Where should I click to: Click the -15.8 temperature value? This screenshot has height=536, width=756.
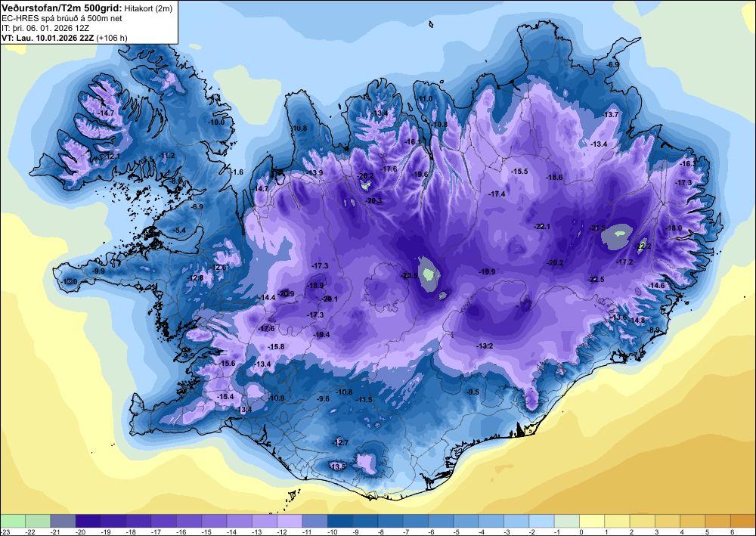point(276,346)
